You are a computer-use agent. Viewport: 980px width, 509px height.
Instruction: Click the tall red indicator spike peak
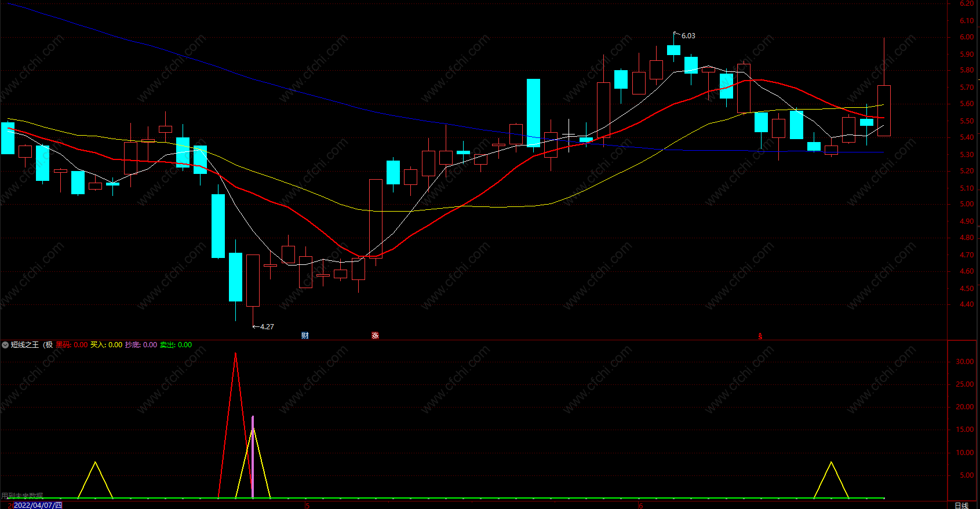coord(235,354)
